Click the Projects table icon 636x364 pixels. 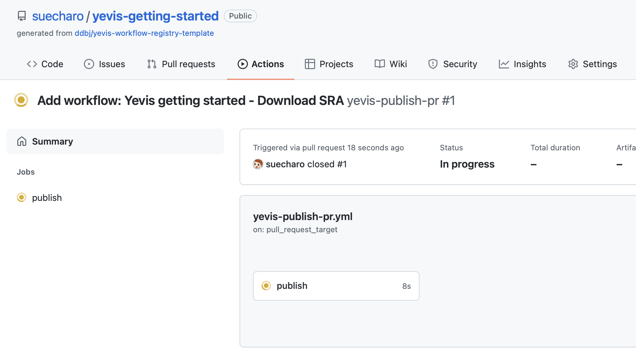[310, 64]
